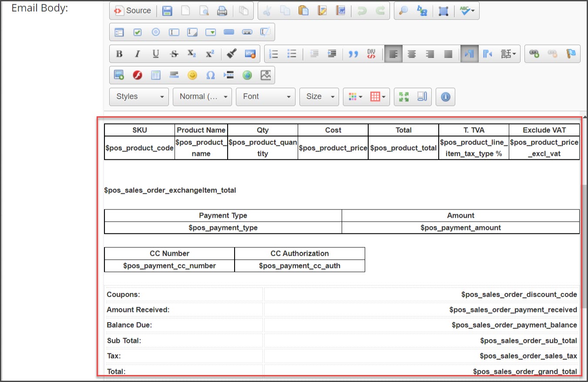
Task: Toggle Italic formatting
Action: click(x=138, y=54)
